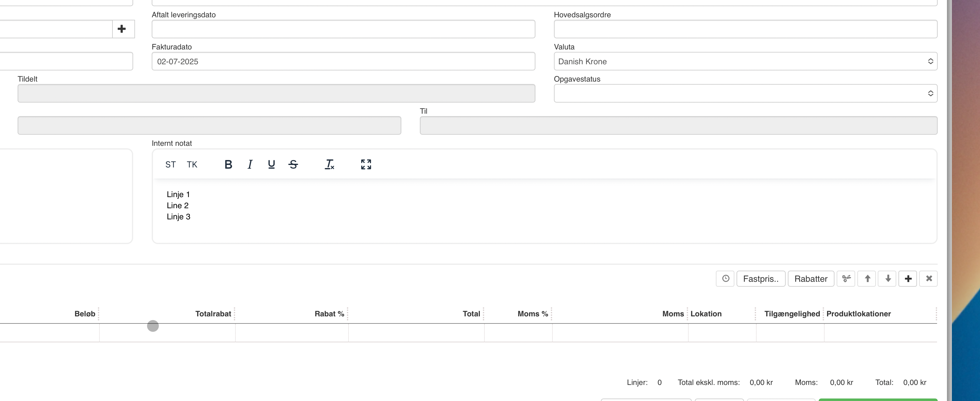
Task: Expand note editor to fullscreen
Action: pyautogui.click(x=366, y=164)
